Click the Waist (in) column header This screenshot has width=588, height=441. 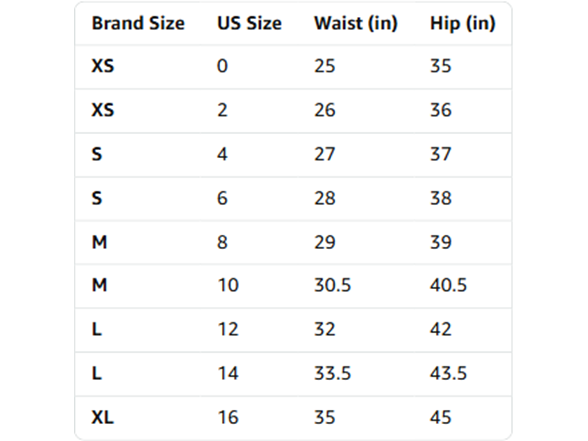(356, 23)
